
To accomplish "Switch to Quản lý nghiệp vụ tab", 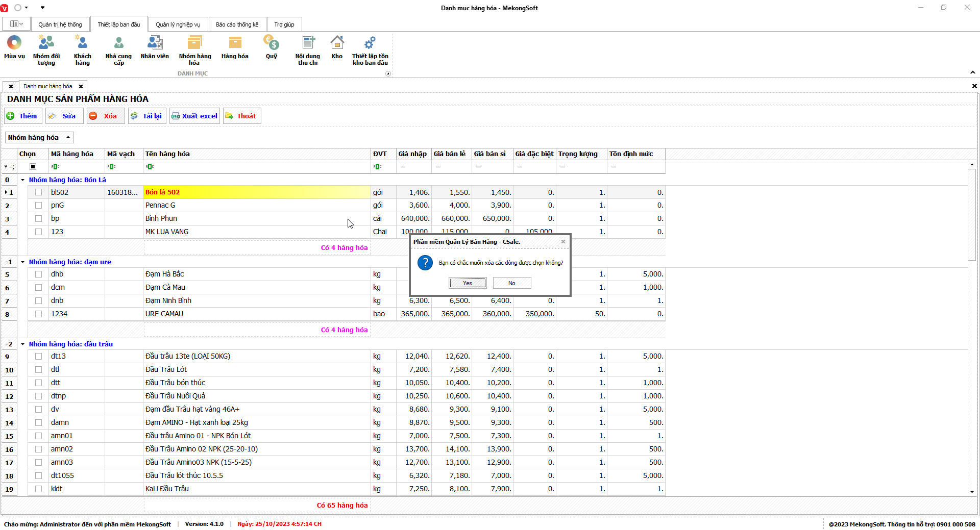I will [x=178, y=24].
